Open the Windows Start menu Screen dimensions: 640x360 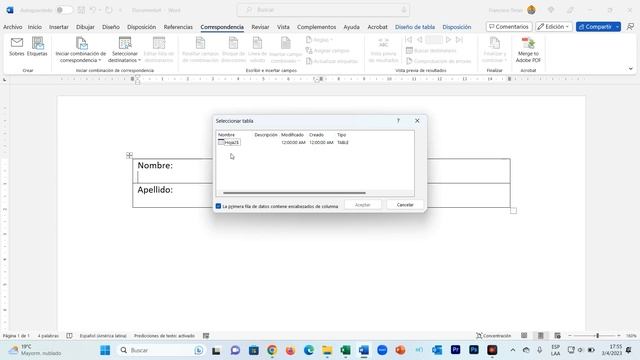105,350
